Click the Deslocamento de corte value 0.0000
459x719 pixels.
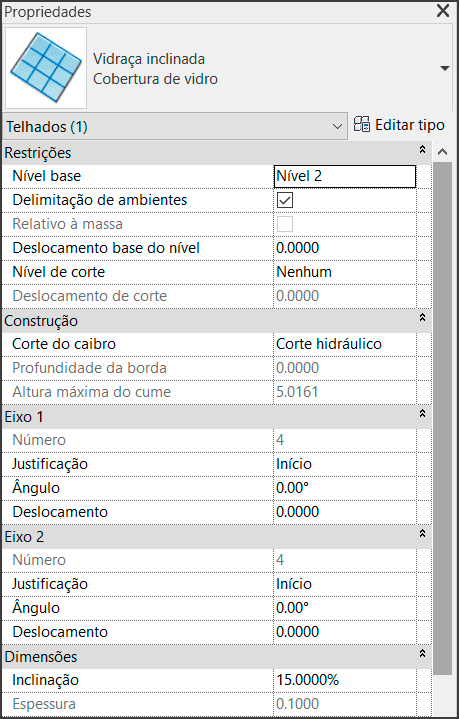tap(345, 296)
